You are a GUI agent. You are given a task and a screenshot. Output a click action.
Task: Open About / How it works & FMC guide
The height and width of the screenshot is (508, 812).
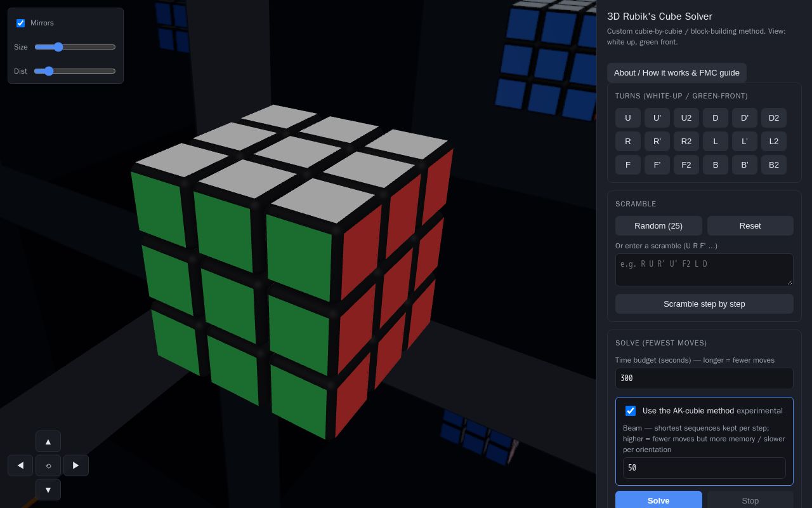[677, 72]
